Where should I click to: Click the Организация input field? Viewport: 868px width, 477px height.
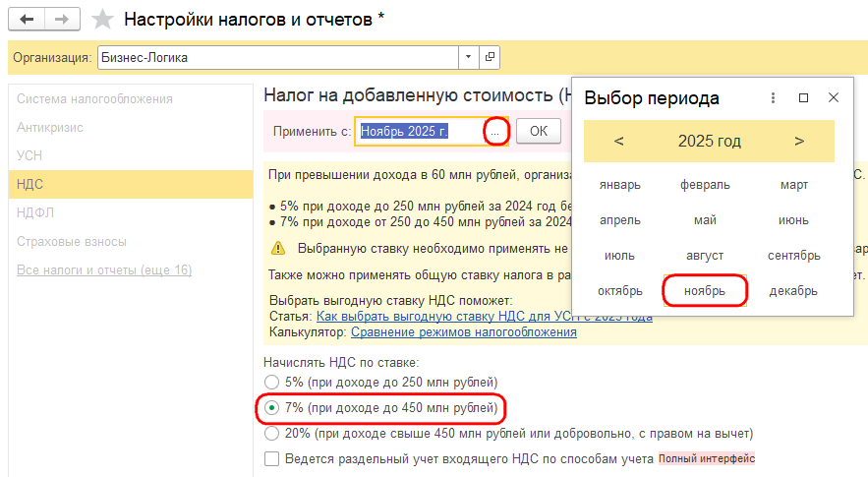tap(278, 57)
